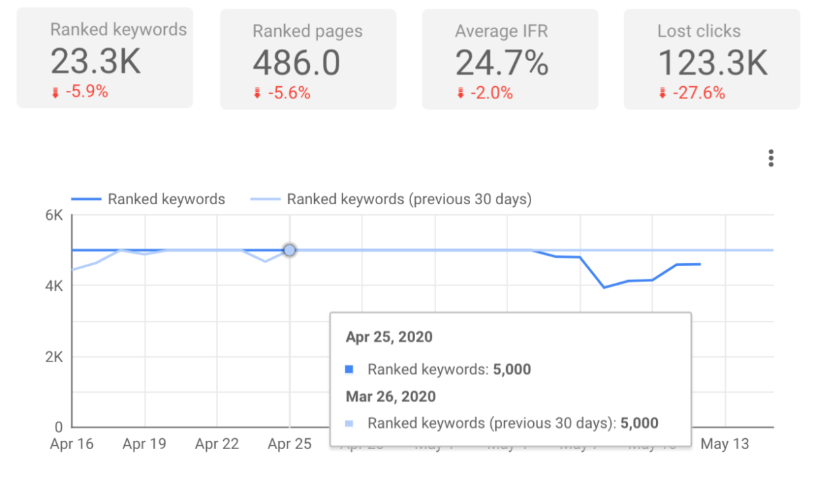The image size is (814, 504).
Task: Click the red down arrow beside -2.0%
Action: 459,94
